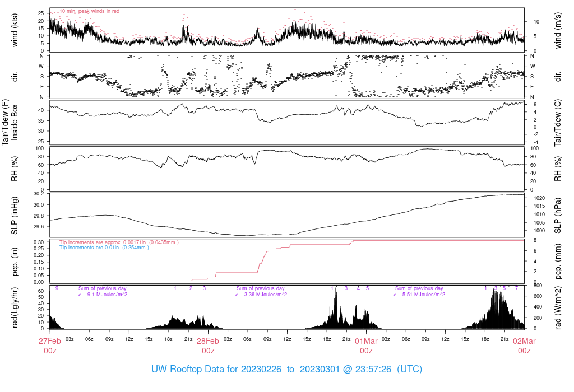
Task: Click the 'pcp. (mm)' axis label
Action: (558, 262)
